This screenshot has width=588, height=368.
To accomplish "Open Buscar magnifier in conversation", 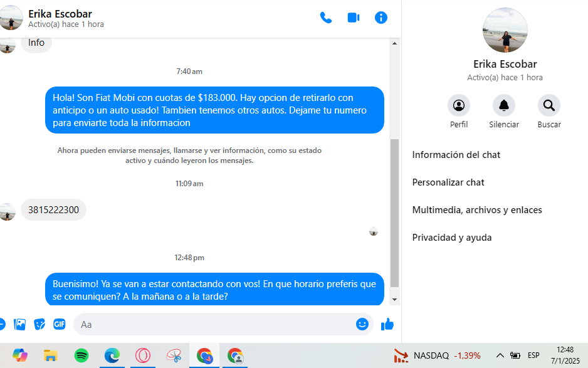I will [x=549, y=105].
